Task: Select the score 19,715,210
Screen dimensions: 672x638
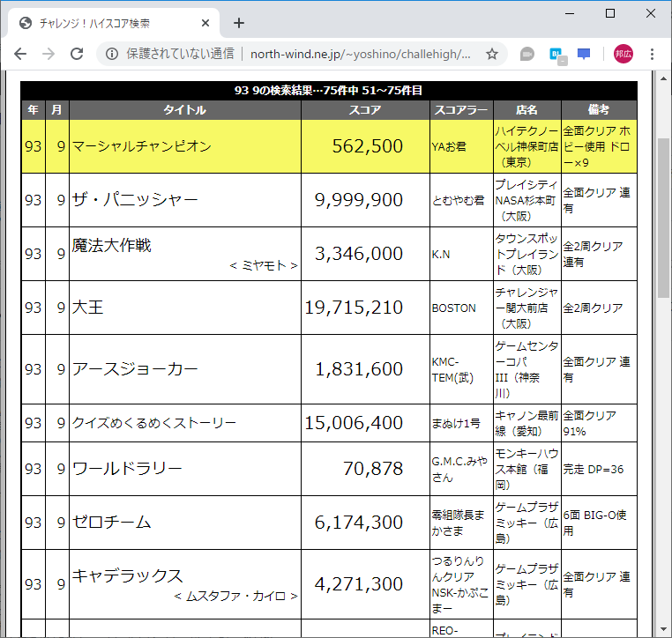Action: tap(354, 308)
